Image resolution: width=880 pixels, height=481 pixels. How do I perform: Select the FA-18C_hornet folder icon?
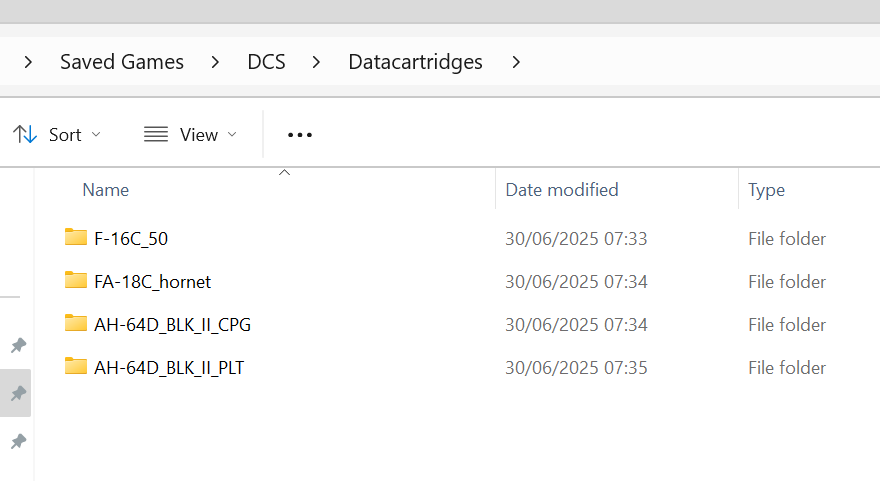tap(76, 280)
